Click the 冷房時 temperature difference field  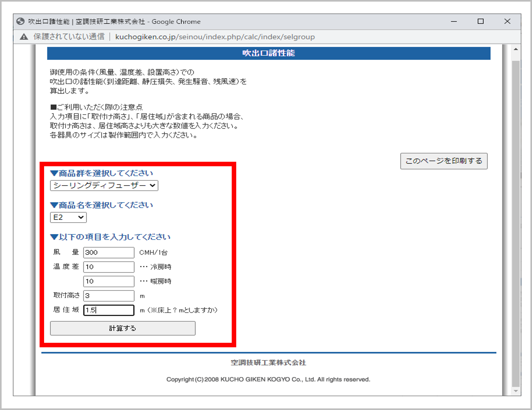coord(109,267)
